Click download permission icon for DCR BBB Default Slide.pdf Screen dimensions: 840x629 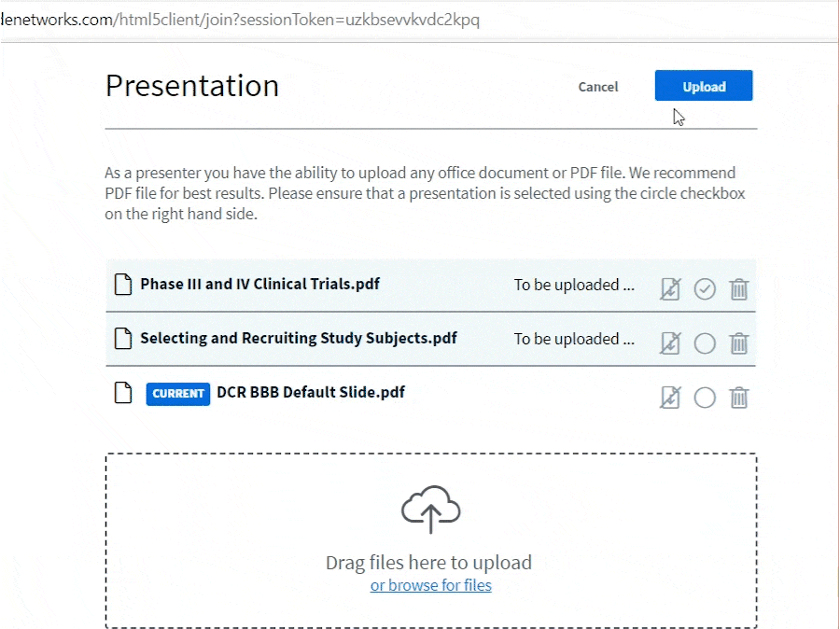click(669, 398)
